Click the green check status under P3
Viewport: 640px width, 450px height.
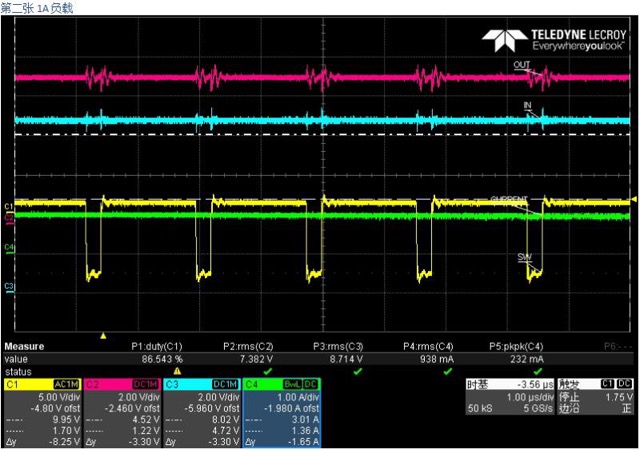[x=358, y=371]
